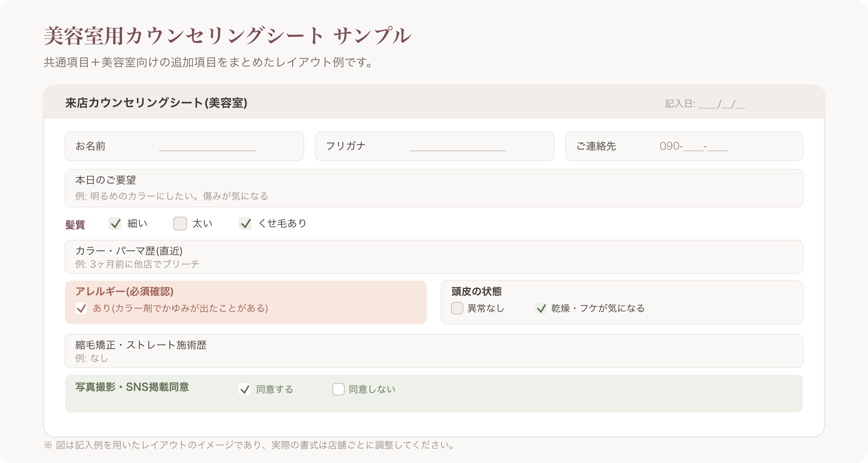Click the ご連絡先 phone field
The height and width of the screenshot is (463, 868).
pos(684,146)
